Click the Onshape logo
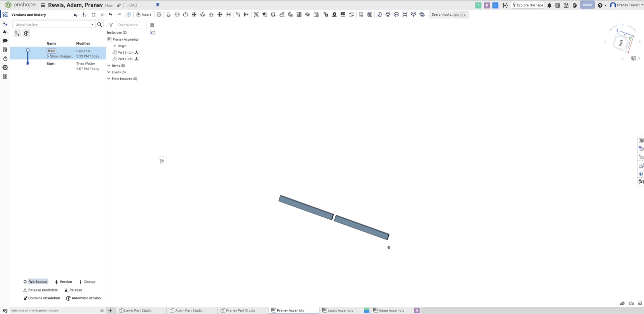This screenshot has width=644, height=314. [x=21, y=5]
